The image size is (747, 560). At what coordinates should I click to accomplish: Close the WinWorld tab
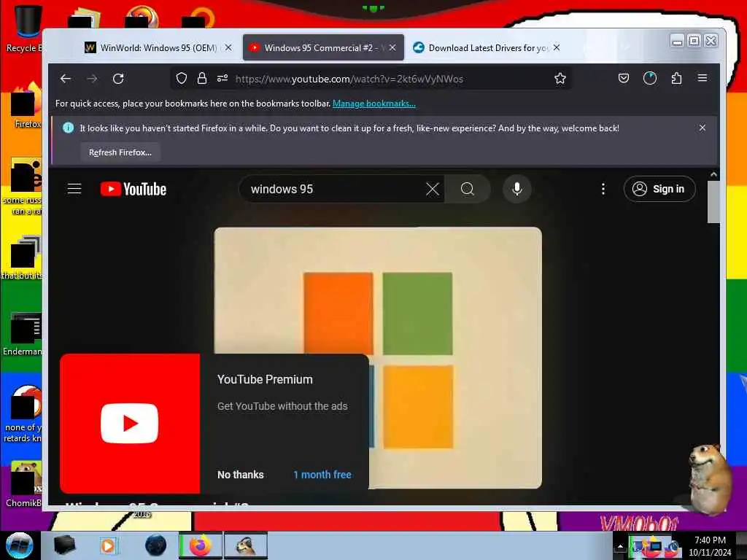(x=228, y=47)
